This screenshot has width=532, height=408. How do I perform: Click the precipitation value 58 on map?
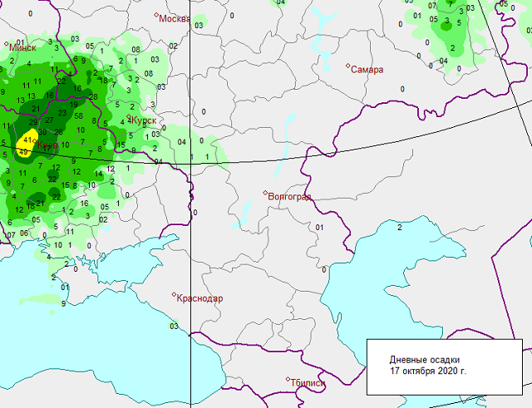pyautogui.click(x=78, y=116)
